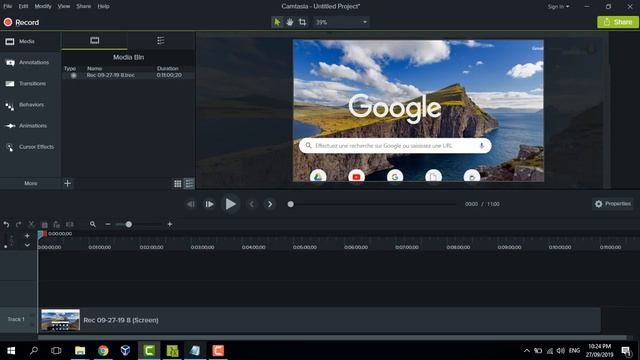Click the timeline horizontal scrollbar
Viewport: 640px width, 360px height.
coord(332,338)
